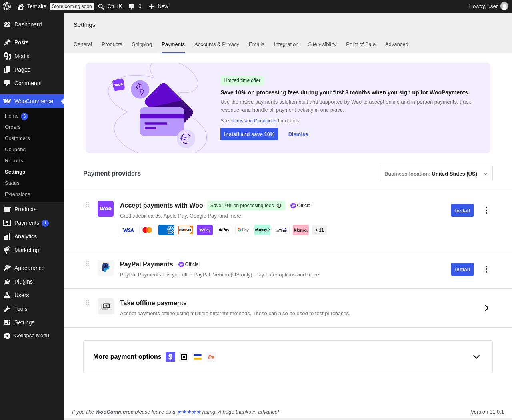Click the Payments dollar icon in sidebar
The width and height of the screenshot is (512, 420).
pos(7,223)
